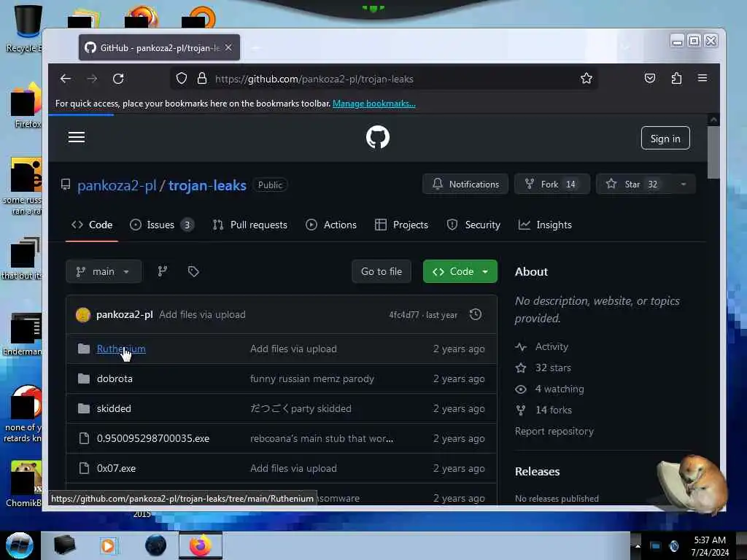Open the dobrota folder
This screenshot has height=560, width=747.
pyautogui.click(x=115, y=378)
